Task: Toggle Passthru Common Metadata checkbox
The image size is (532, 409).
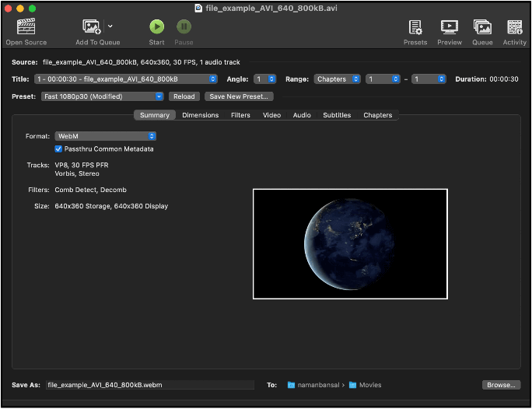Action: tap(58, 149)
